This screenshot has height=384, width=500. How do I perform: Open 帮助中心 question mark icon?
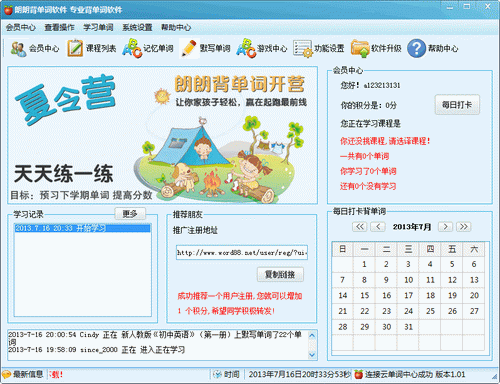pyautogui.click(x=417, y=49)
